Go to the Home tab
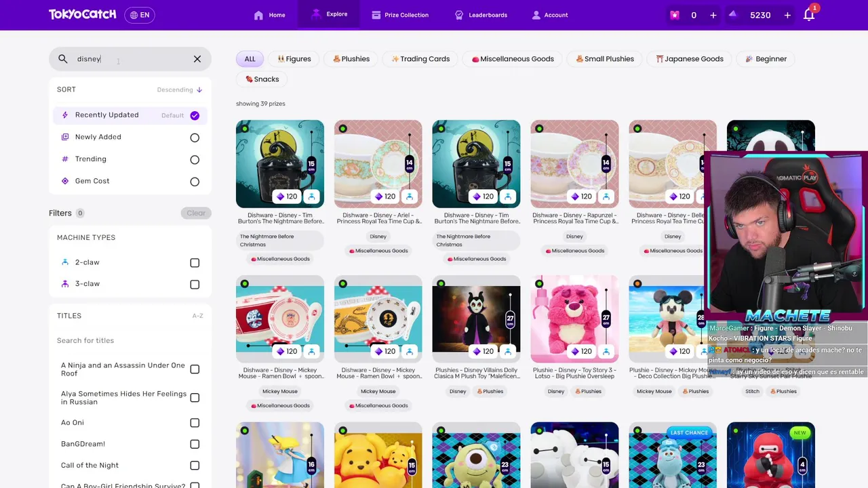This screenshot has width=868, height=488. click(x=270, y=15)
